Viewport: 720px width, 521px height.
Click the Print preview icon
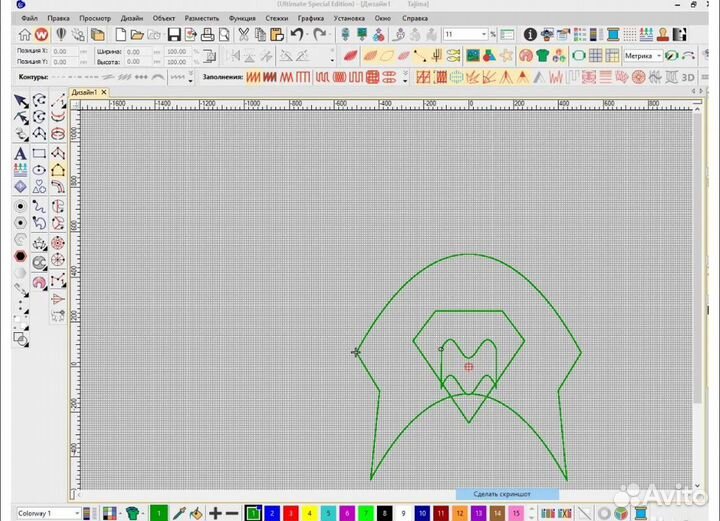tap(224, 34)
